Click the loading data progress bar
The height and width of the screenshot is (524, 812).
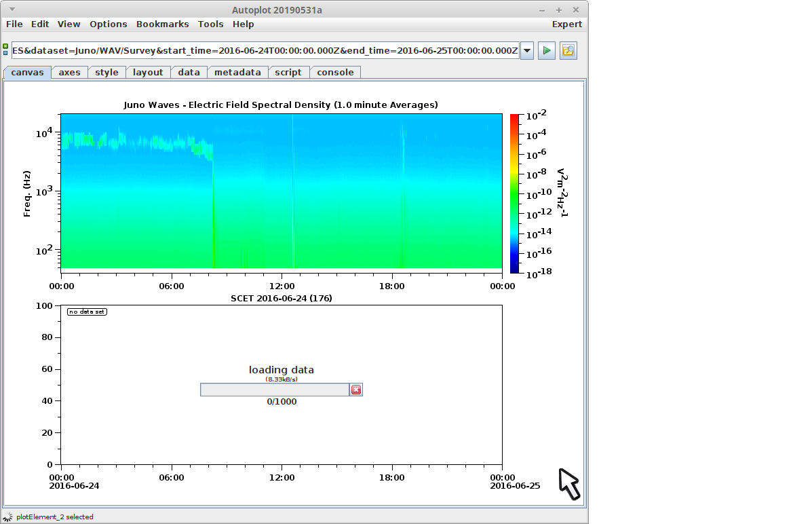[275, 390]
